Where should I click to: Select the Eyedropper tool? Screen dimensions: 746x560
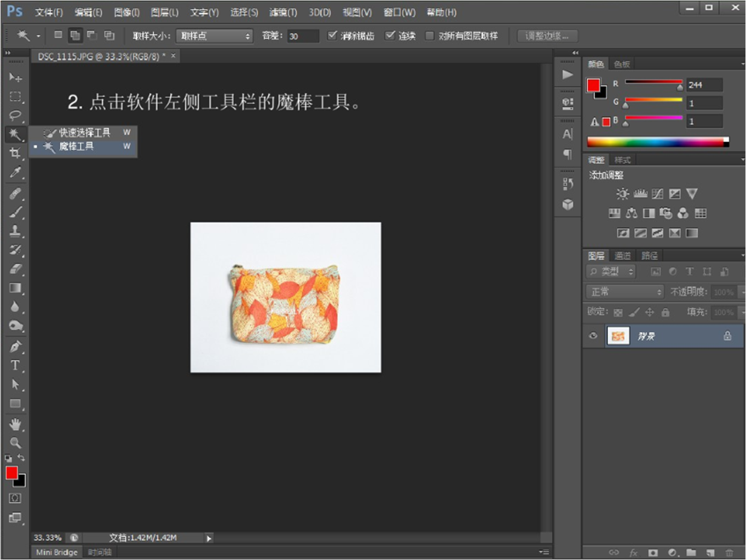pyautogui.click(x=15, y=172)
